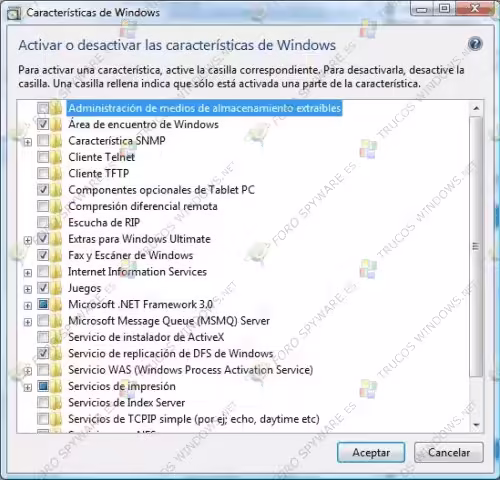Check Servicio WAS checkbox
Screen dimensions: 500x480
coord(43,369)
